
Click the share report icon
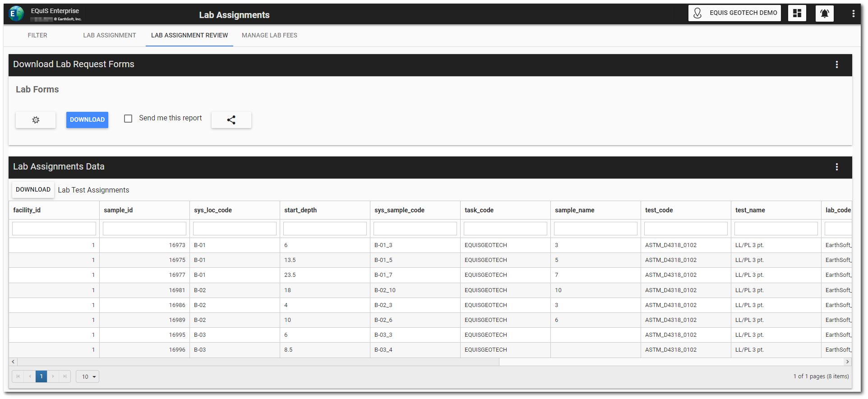pos(231,120)
